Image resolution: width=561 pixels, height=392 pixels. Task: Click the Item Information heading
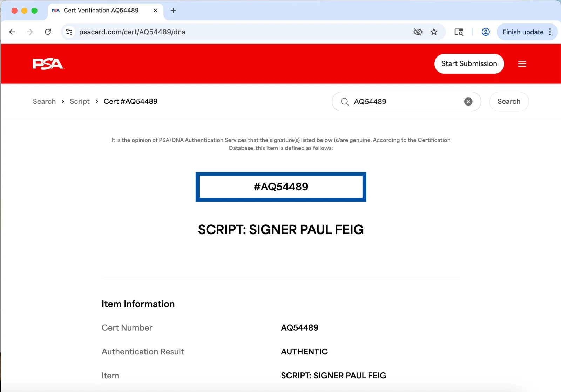(x=138, y=304)
